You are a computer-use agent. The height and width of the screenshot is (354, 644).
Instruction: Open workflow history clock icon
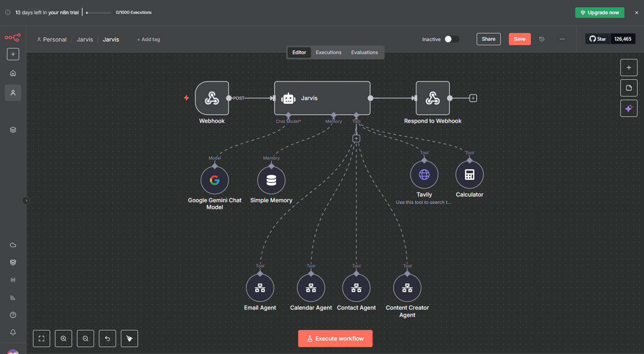pyautogui.click(x=542, y=39)
